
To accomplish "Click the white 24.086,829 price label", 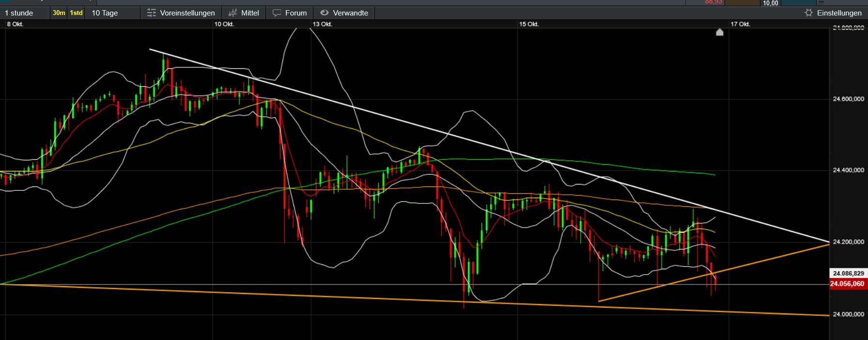I will click(x=848, y=274).
